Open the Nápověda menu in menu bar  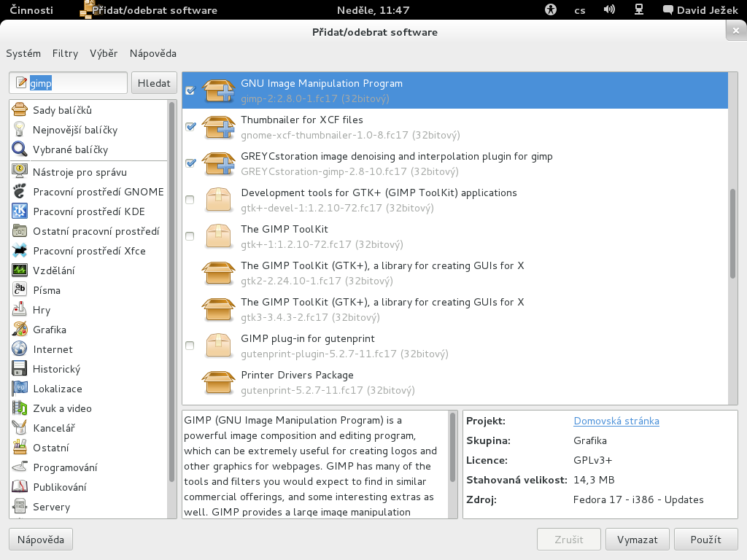[153, 53]
